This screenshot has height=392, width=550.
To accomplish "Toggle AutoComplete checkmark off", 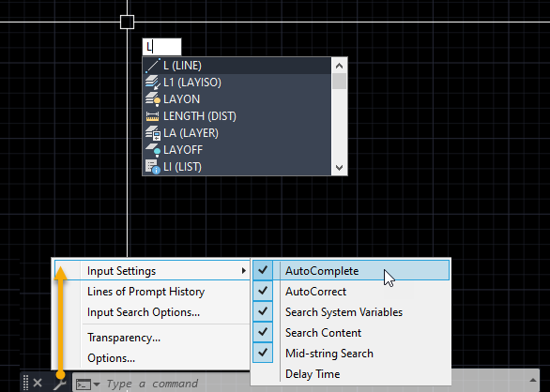I will 263,270.
